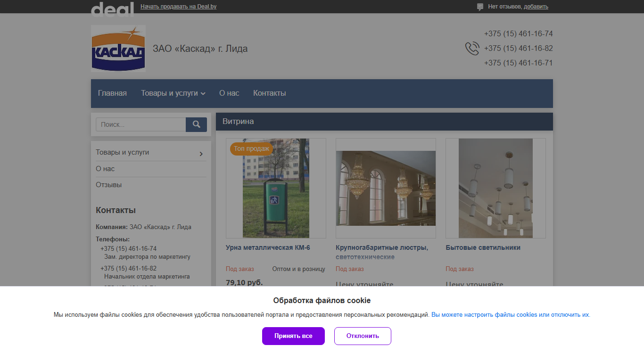Open Крупногабаритные люстры product title
This screenshot has width=644, height=362.
tap(382, 252)
